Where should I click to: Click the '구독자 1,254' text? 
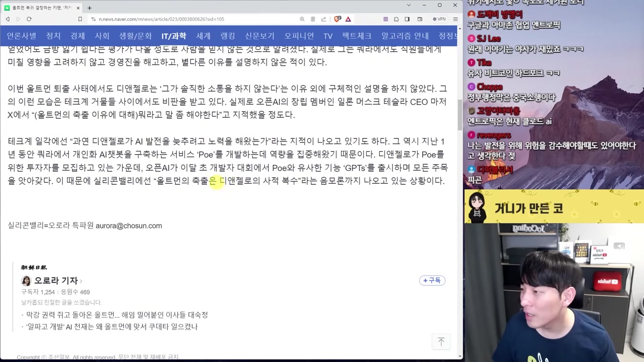pos(38,292)
